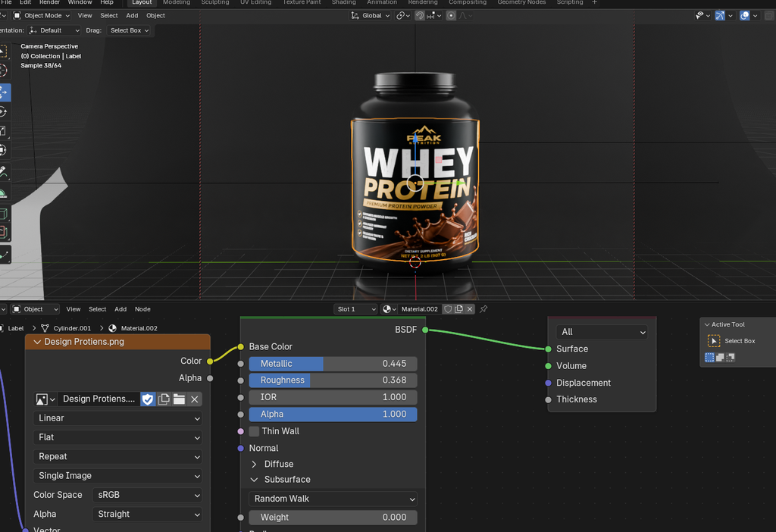This screenshot has width=776, height=532.
Task: Select the Cursor tool in viewport toolbar
Action: point(4,71)
